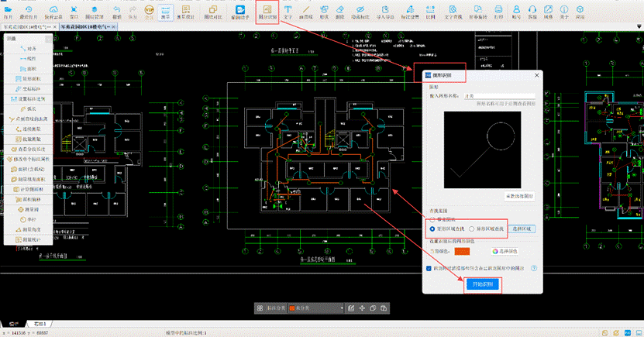The image size is (644, 337).
Task: Click the Open file toolbar icon
Action: point(8,12)
